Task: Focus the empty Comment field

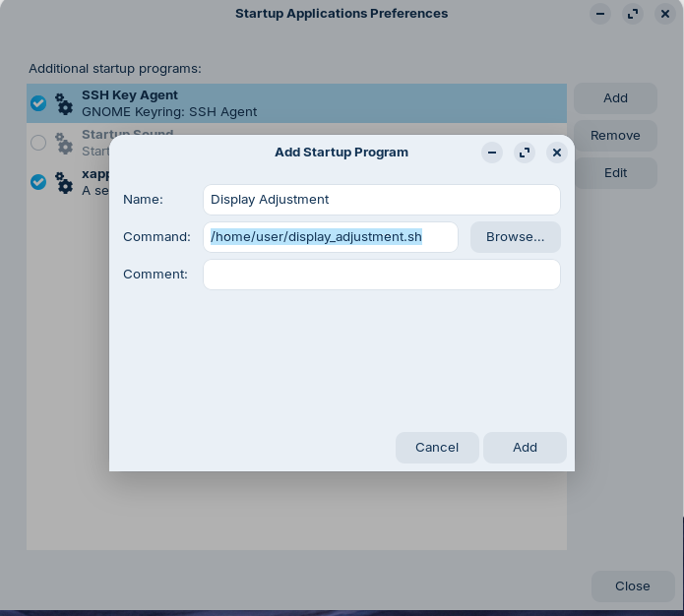Action: click(x=381, y=275)
